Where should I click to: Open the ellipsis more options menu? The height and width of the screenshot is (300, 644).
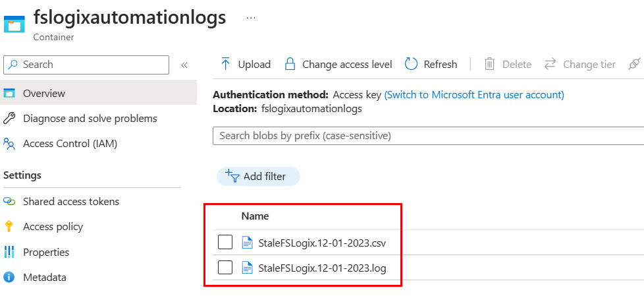pyautogui.click(x=251, y=18)
